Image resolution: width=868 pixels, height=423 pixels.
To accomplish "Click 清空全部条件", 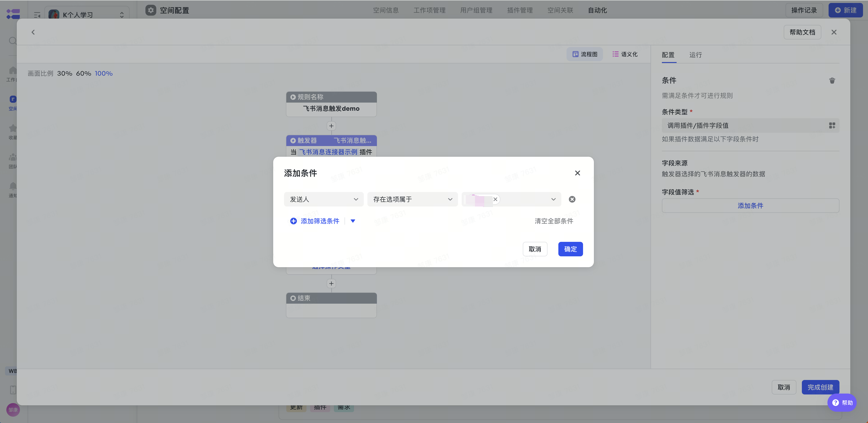I will (554, 221).
